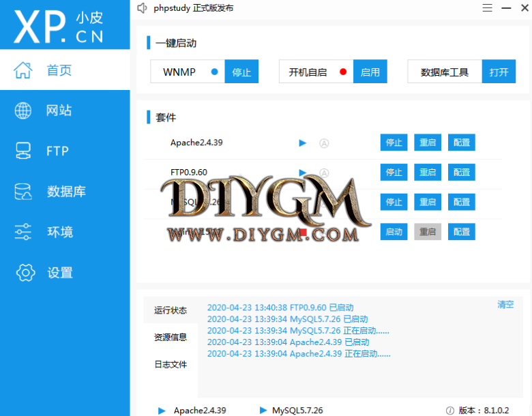Clear the log with 清空
This screenshot has height=416, width=532.
click(x=505, y=304)
